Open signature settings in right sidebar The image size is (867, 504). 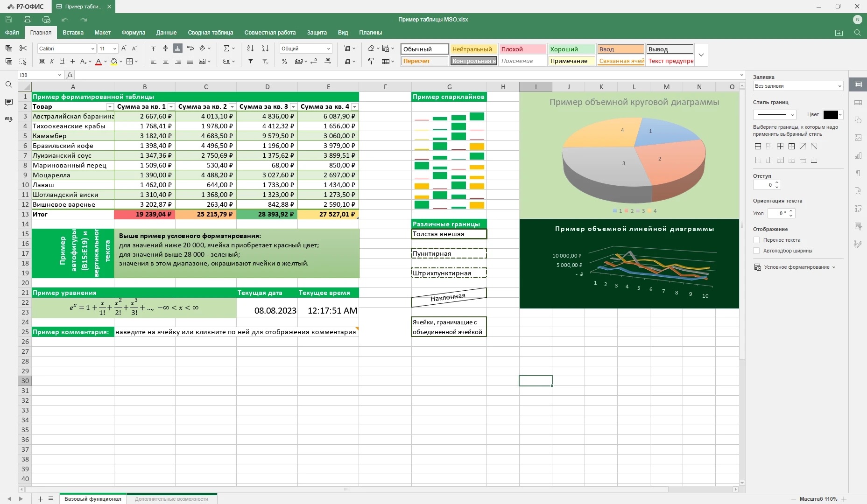tap(858, 244)
